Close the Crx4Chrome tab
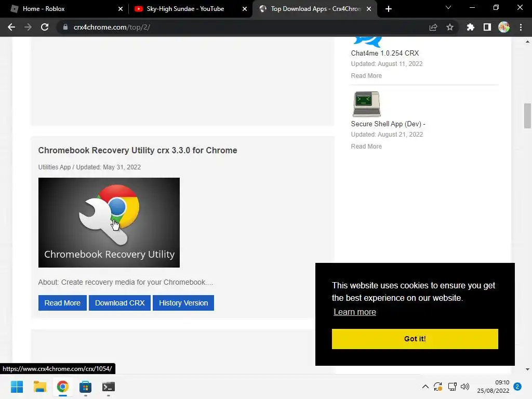 (x=369, y=9)
